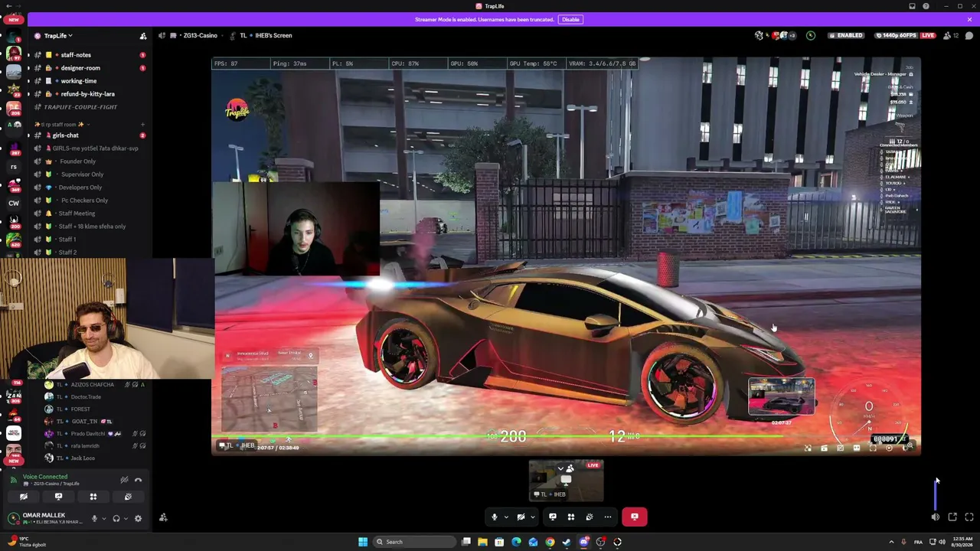980x551 pixels.
Task: Click the plus icon for tl rp staff room
Action: pos(142,124)
